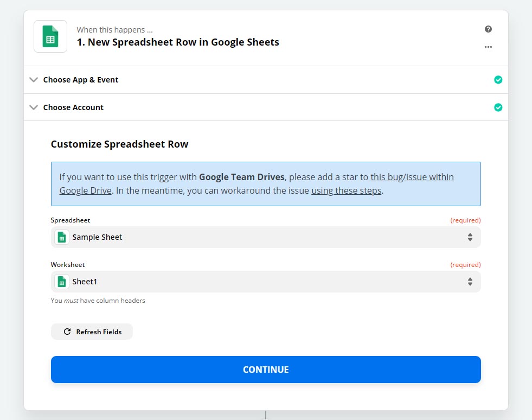The height and width of the screenshot is (420, 532).
Task: Click 'You must have column headers' hint
Action: click(98, 301)
